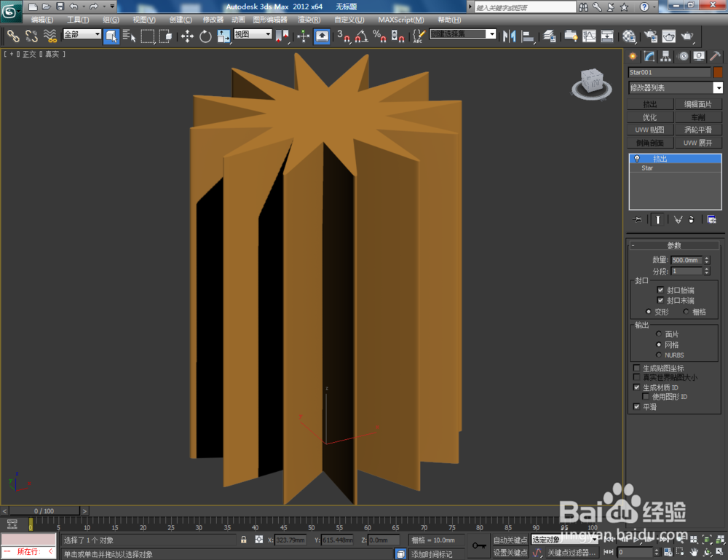Activate Select and Scale tool
Image resolution: width=728 pixels, height=560 pixels.
(223, 36)
